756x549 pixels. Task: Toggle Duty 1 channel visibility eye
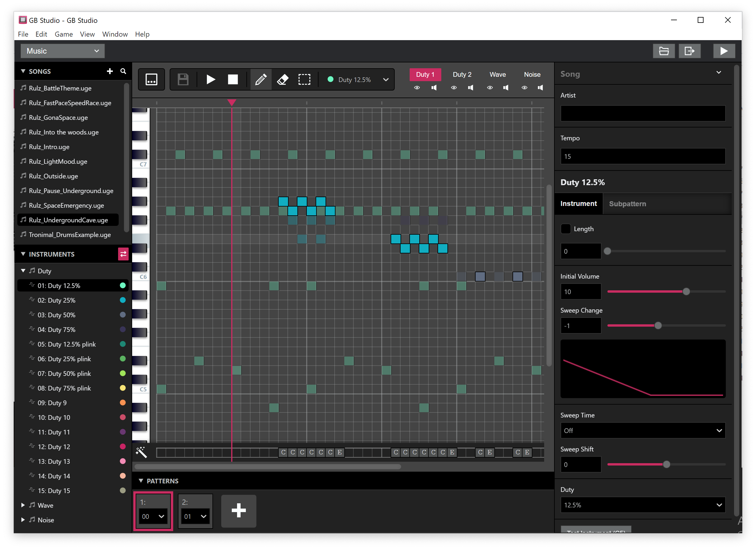pos(417,88)
